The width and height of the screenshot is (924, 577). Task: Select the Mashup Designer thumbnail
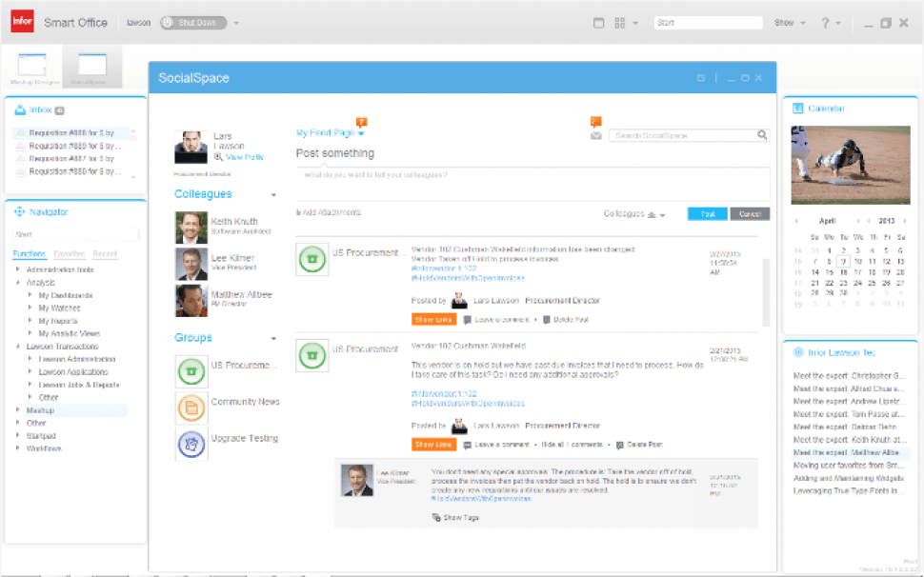[x=32, y=66]
